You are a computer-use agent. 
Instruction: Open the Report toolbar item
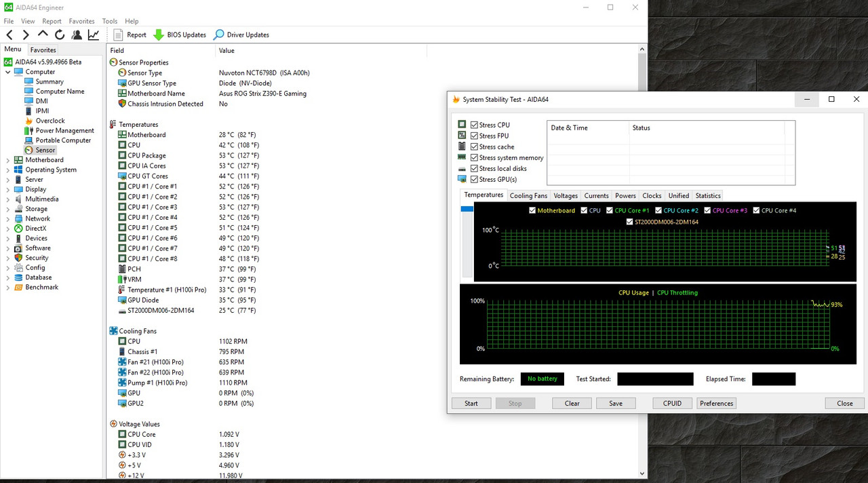pos(130,35)
